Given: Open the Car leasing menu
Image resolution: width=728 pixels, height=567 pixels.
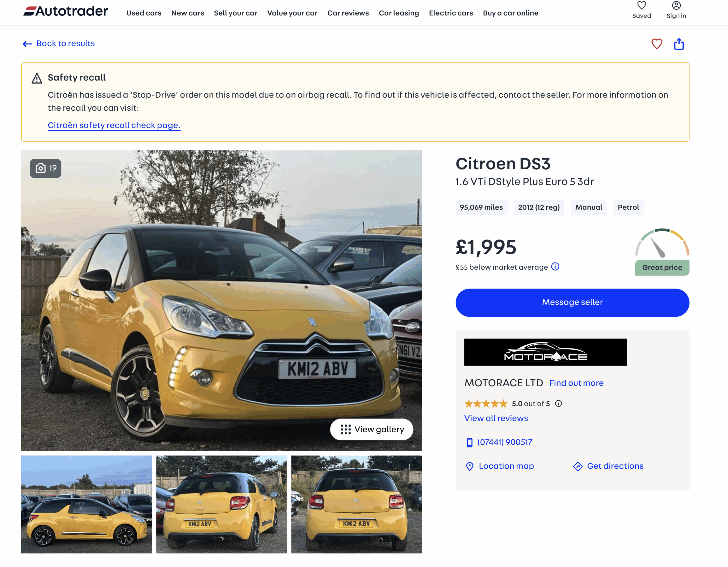Looking at the screenshot, I should pyautogui.click(x=399, y=13).
